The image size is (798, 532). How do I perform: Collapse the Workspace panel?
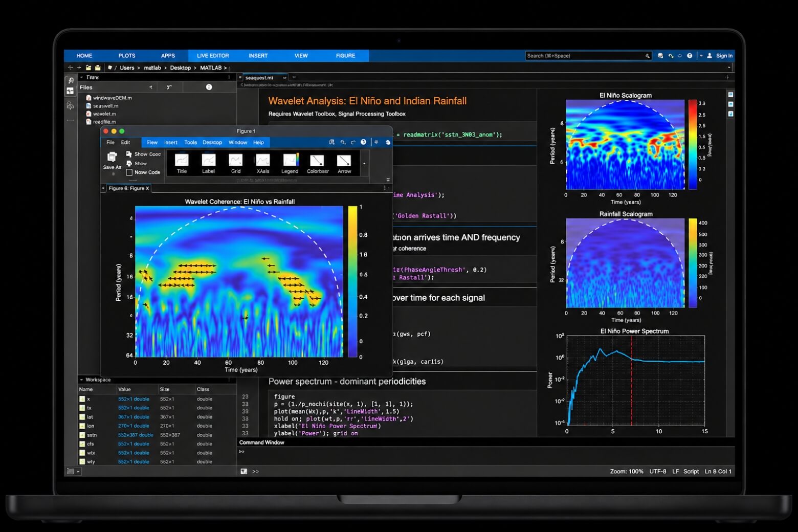[x=81, y=380]
